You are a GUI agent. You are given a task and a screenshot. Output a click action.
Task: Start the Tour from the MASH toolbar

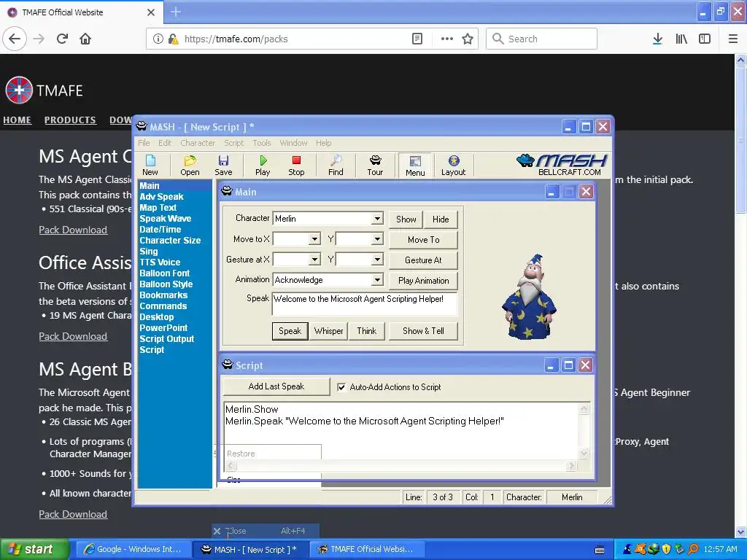[375, 166]
